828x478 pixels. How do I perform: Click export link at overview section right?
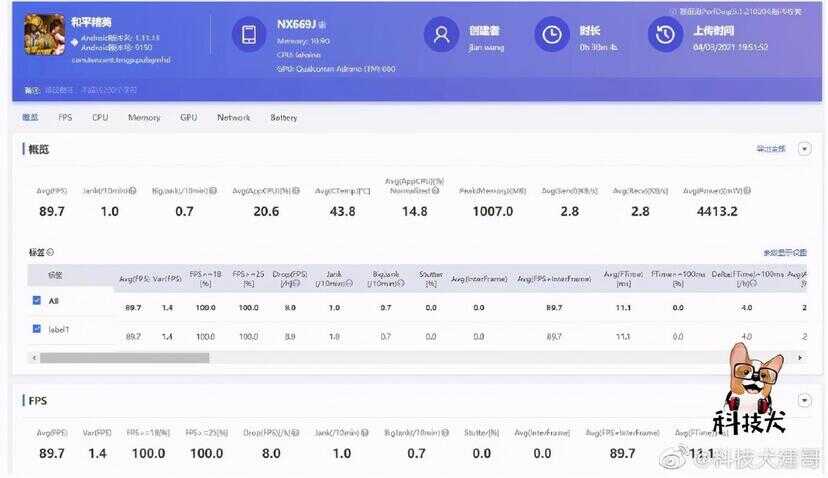coord(771,149)
